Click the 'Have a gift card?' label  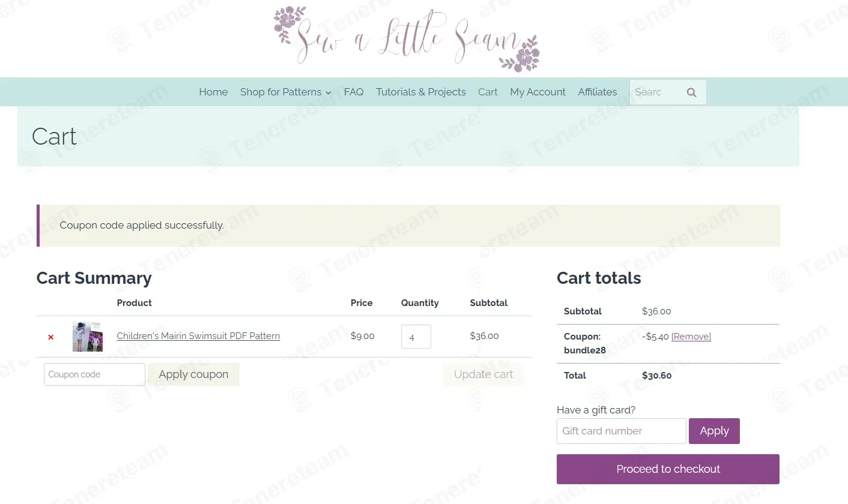coord(596,410)
